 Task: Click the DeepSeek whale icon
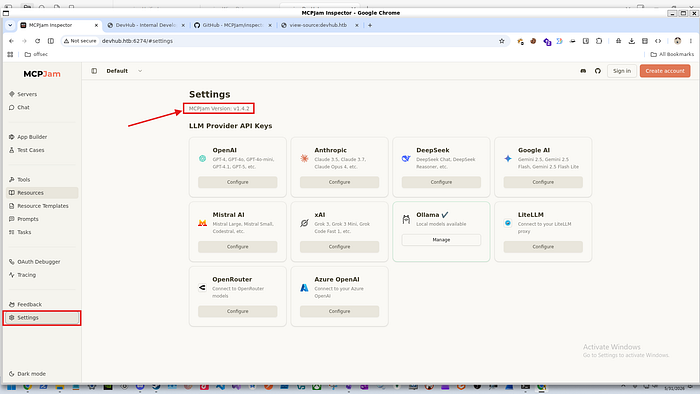(x=406, y=158)
